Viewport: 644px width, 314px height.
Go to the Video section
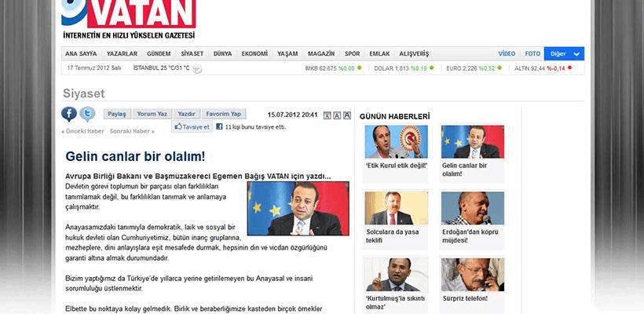507,53
